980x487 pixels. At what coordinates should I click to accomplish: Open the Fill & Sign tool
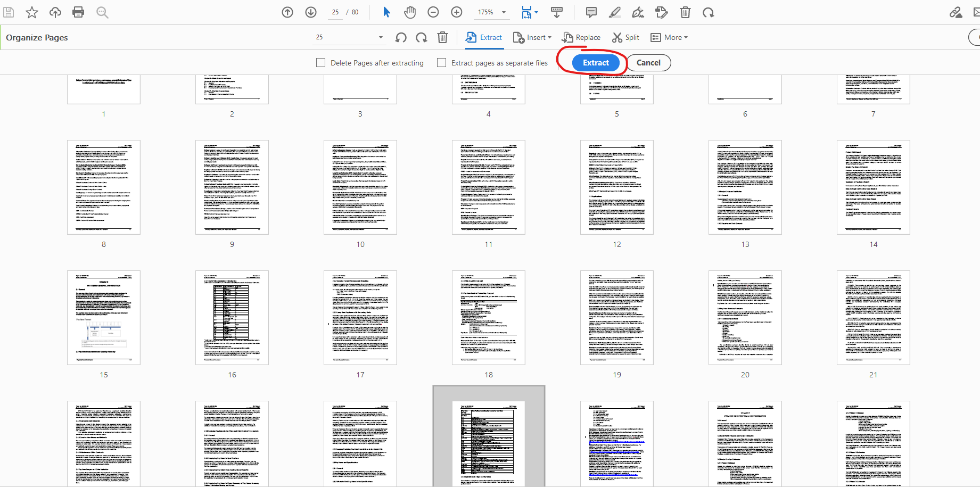638,12
